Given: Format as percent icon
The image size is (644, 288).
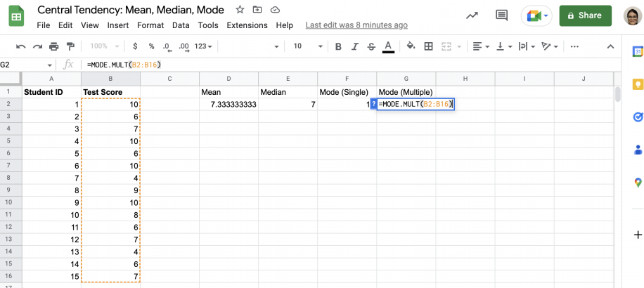Looking at the screenshot, I should tap(152, 46).
